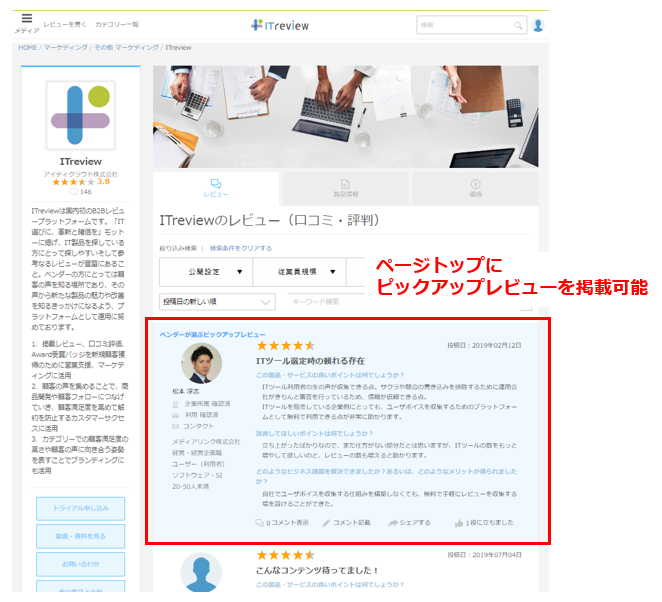Click the マーケティング breadcrumb link
This screenshot has height=602, width=662.
point(65,48)
